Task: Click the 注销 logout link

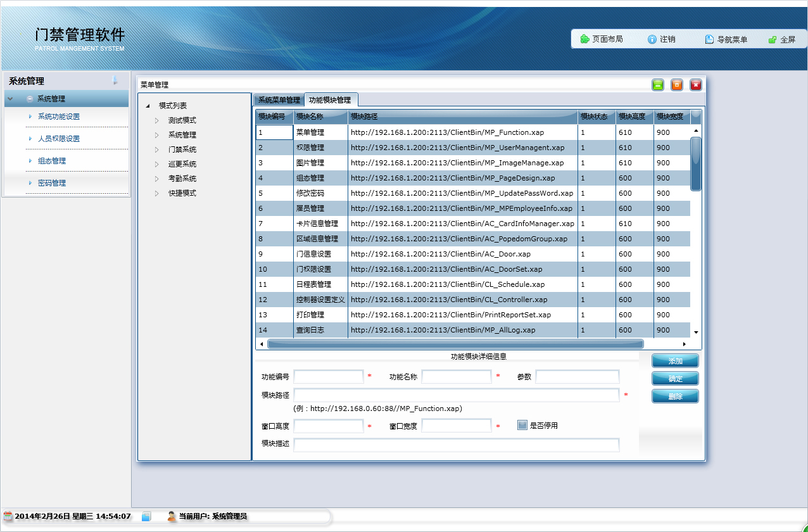Action: (667, 39)
